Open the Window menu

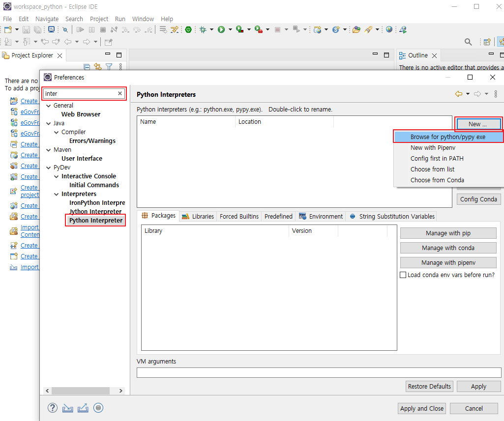coord(143,19)
